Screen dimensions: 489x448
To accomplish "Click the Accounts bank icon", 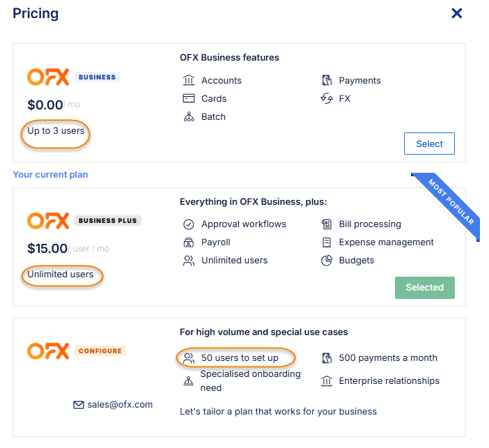I will 188,80.
